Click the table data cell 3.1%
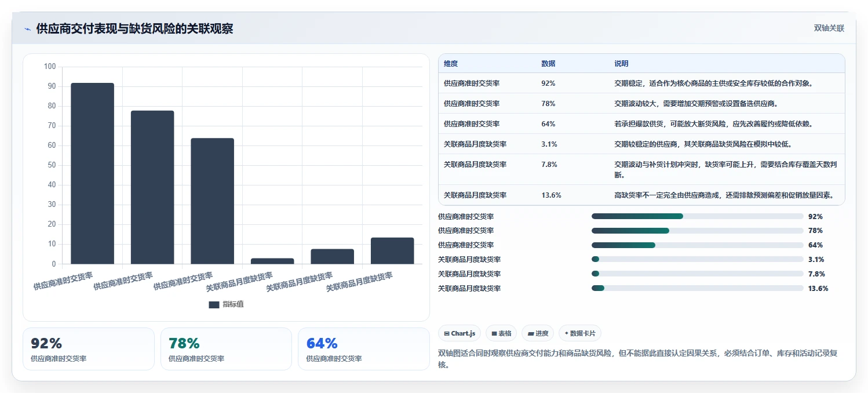The width and height of the screenshot is (868, 393). pos(549,144)
